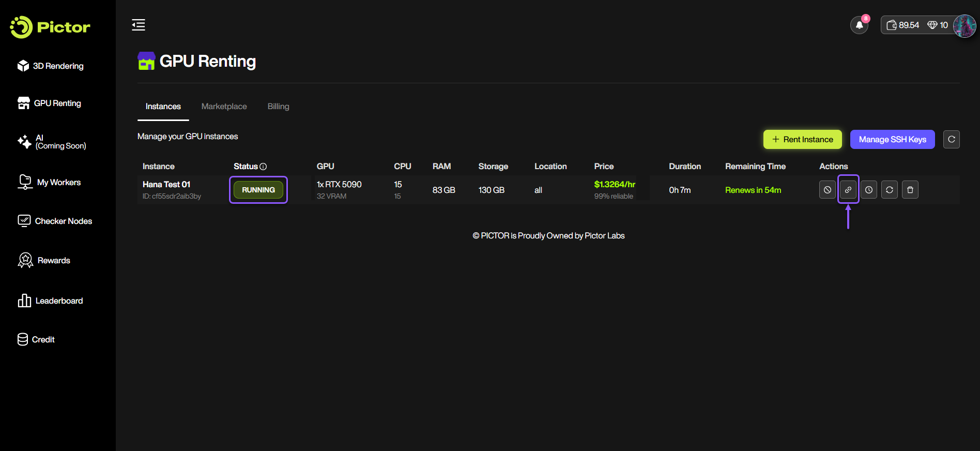The width and height of the screenshot is (980, 451).
Task: Click the Rent Instance button
Action: tap(802, 139)
